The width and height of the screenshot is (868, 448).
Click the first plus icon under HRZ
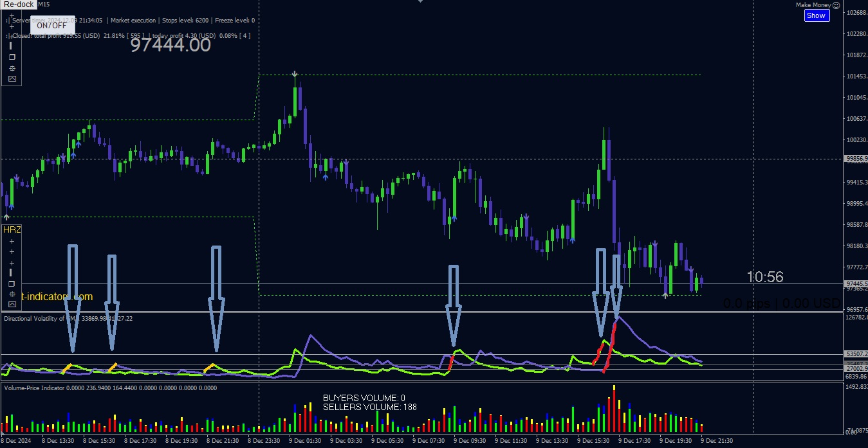12,241
